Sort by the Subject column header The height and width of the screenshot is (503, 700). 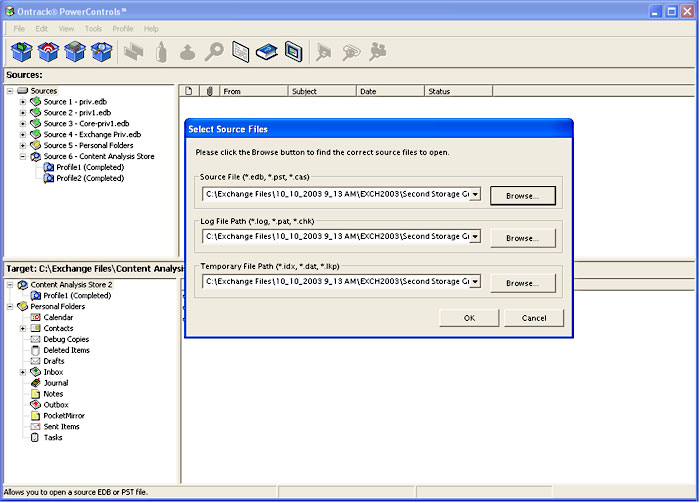coord(322,91)
